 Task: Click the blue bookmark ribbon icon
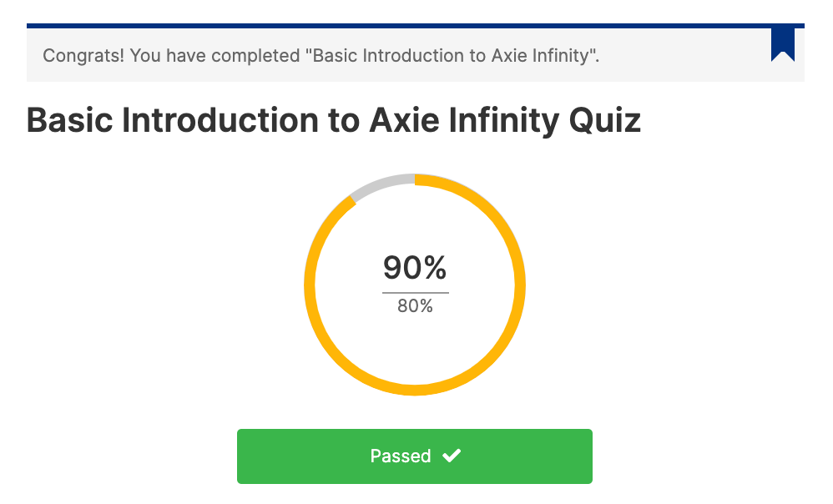782,43
